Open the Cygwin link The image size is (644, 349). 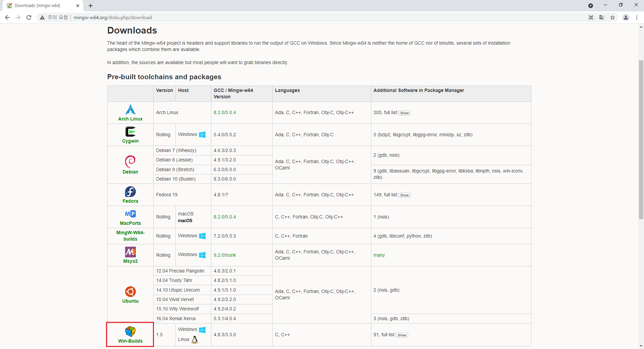pyautogui.click(x=130, y=141)
